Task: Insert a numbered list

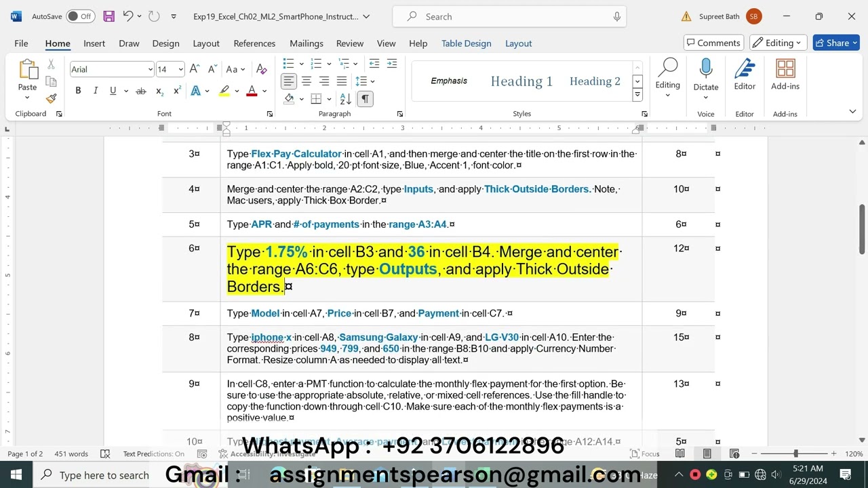Action: (316, 64)
